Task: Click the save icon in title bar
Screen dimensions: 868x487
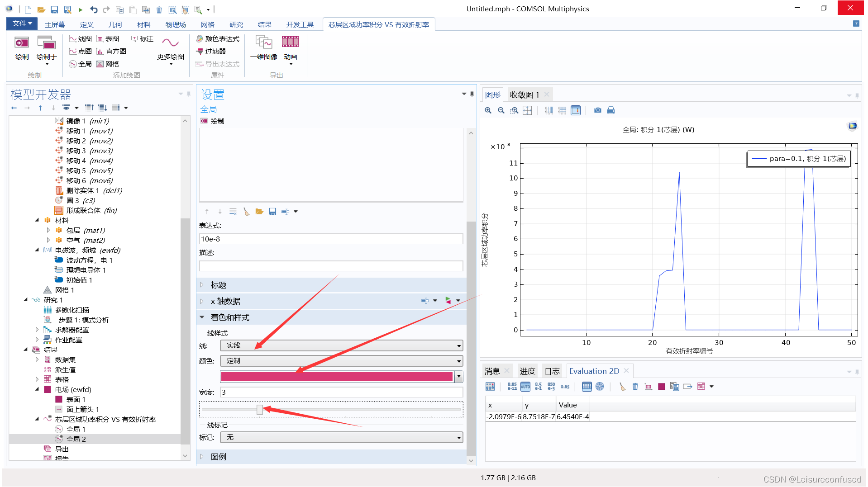Action: coord(54,9)
